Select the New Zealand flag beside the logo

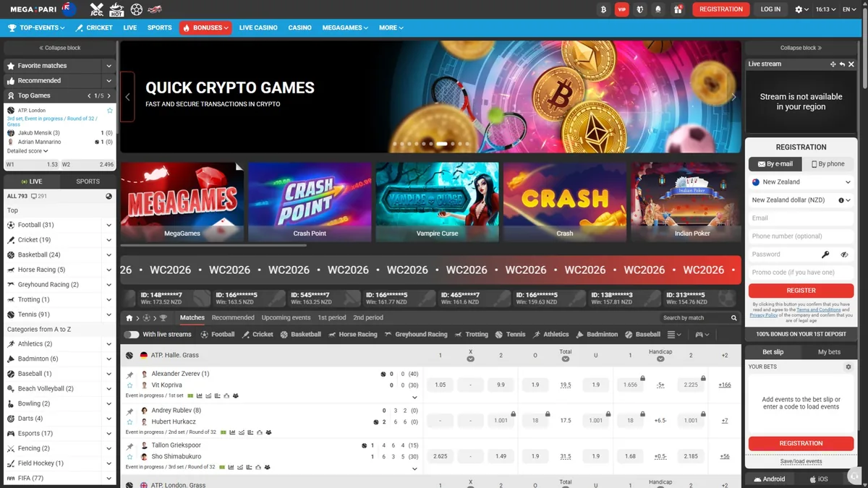(x=69, y=9)
